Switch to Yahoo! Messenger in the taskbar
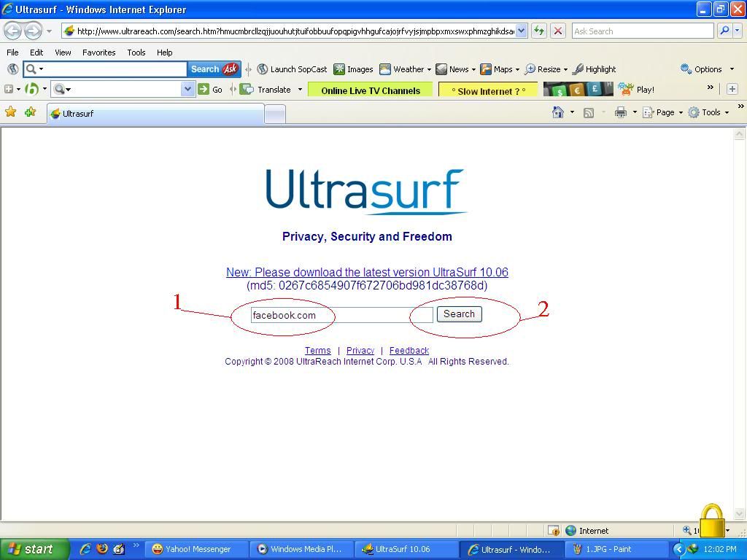The height and width of the screenshot is (560, 747). coord(196,550)
